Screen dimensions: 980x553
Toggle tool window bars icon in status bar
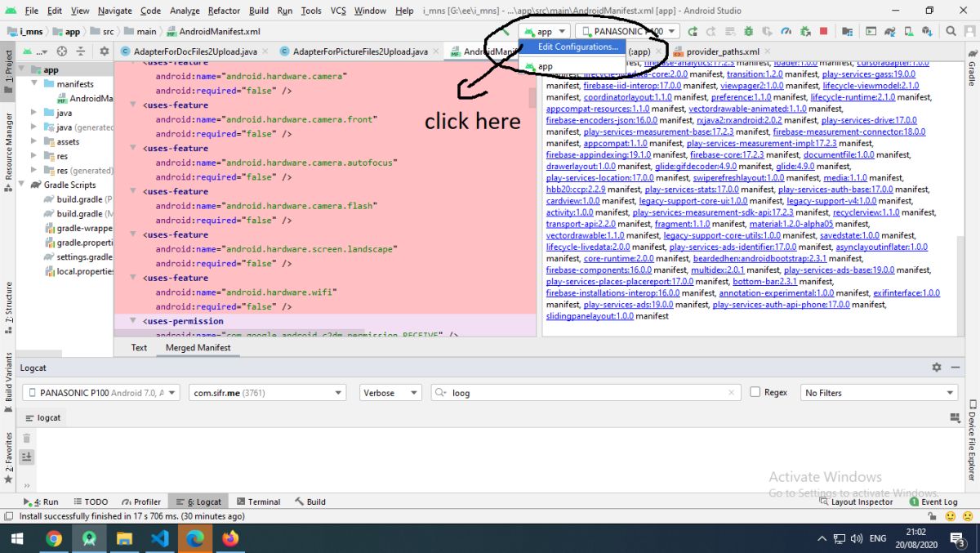8,516
